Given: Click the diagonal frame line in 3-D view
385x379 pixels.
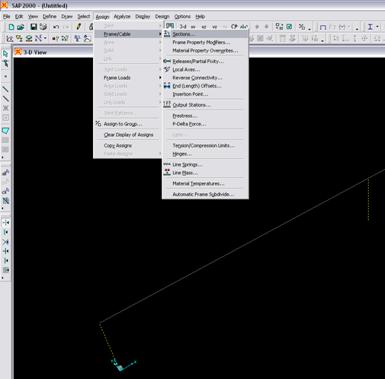Looking at the screenshot, I should [243, 246].
